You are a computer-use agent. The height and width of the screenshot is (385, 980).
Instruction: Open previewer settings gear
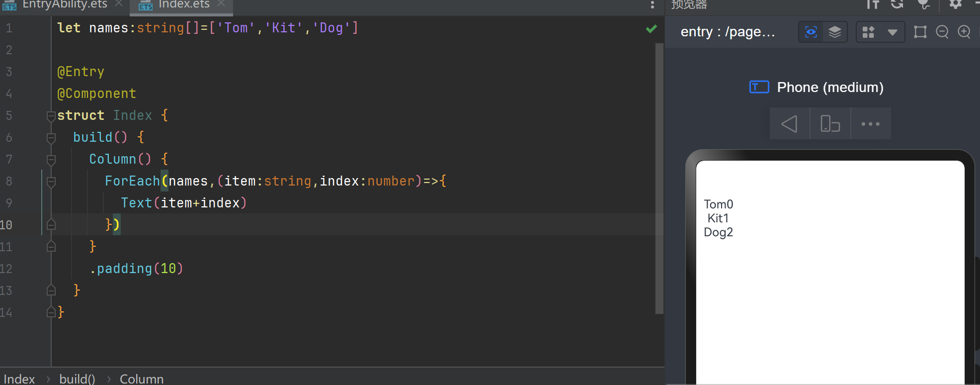pyautogui.click(x=955, y=4)
